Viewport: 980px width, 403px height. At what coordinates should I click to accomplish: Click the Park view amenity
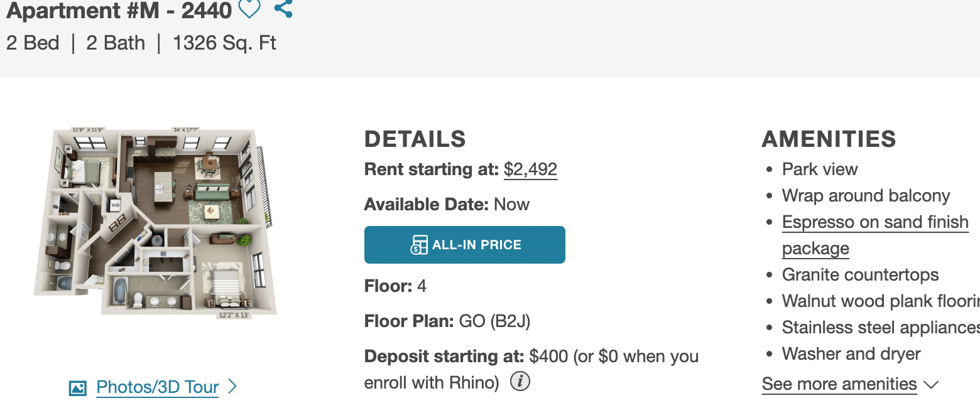(820, 169)
